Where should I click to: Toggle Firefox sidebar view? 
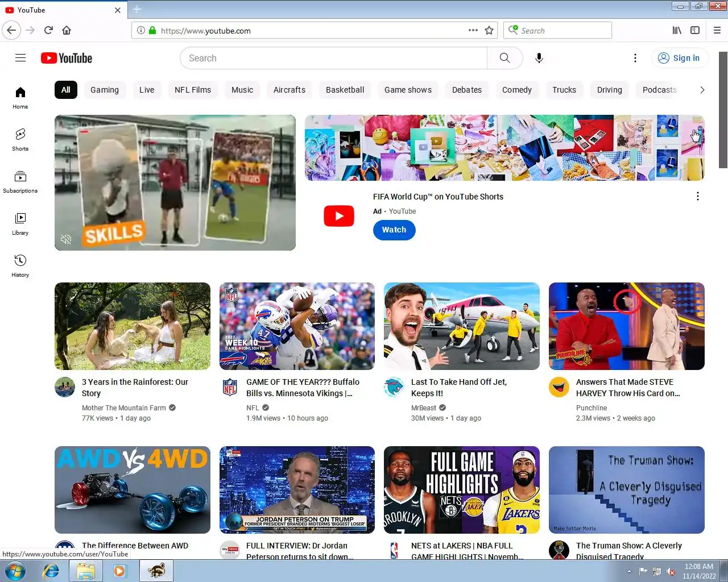tap(695, 30)
